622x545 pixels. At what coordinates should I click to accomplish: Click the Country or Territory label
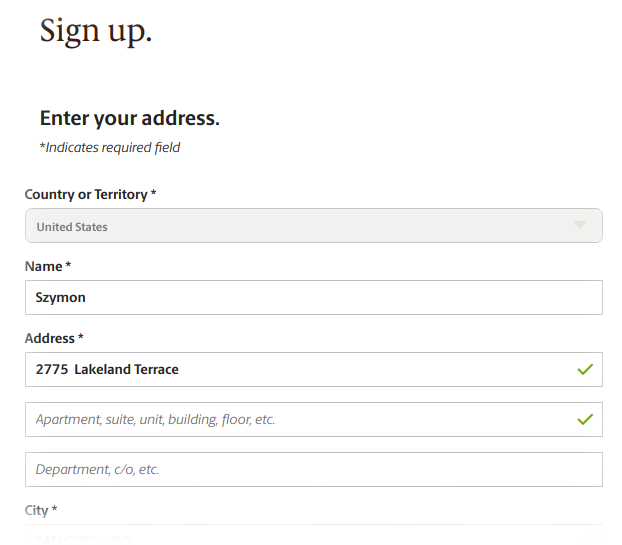click(x=86, y=194)
